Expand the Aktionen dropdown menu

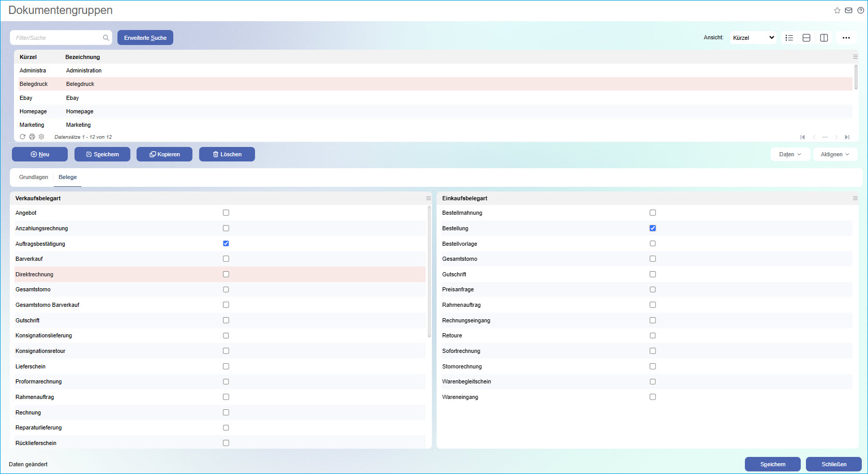click(835, 154)
